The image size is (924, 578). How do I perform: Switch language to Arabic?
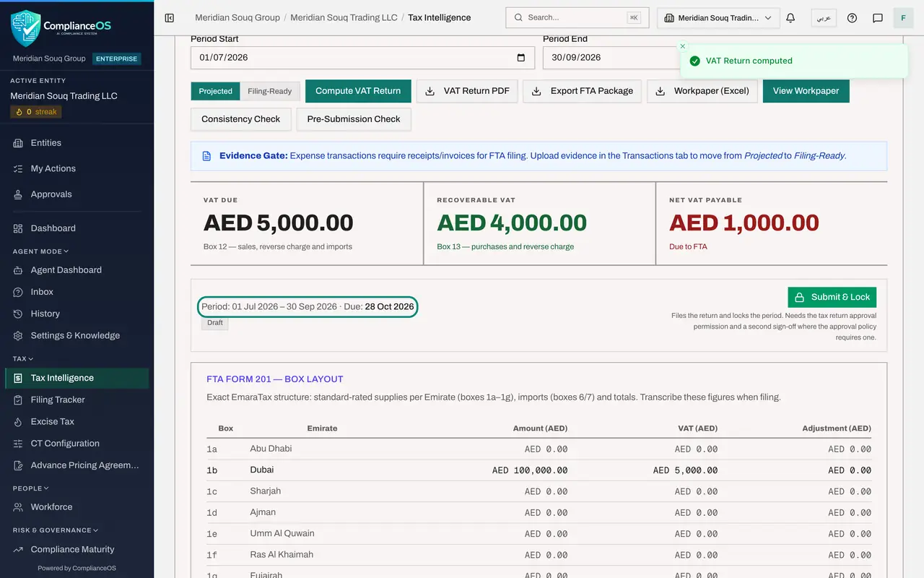pos(824,18)
